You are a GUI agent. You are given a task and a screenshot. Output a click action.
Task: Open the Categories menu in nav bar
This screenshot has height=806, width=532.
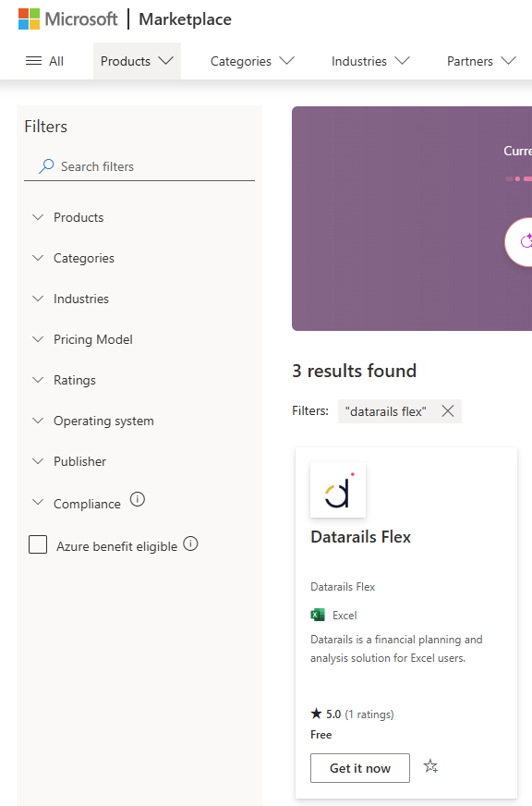[x=252, y=61]
